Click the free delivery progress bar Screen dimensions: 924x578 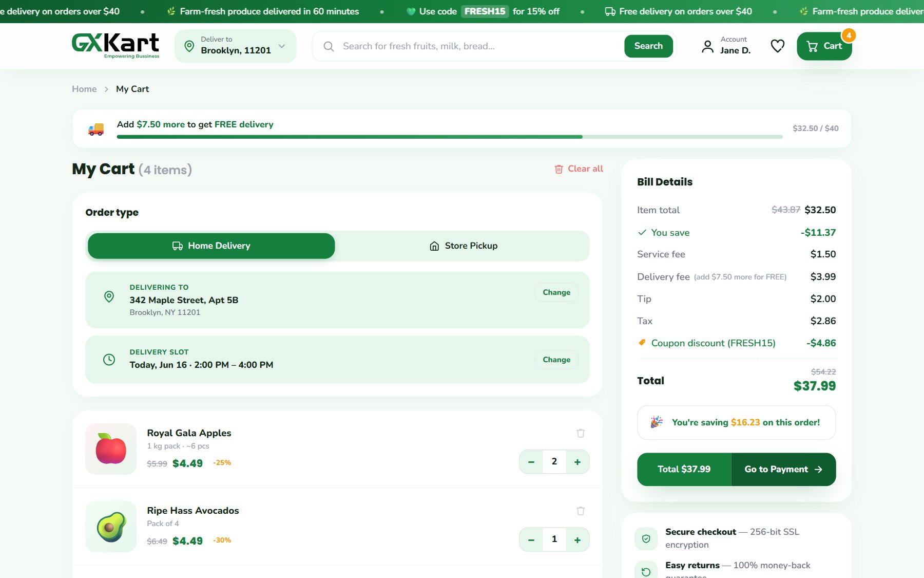[x=450, y=137]
